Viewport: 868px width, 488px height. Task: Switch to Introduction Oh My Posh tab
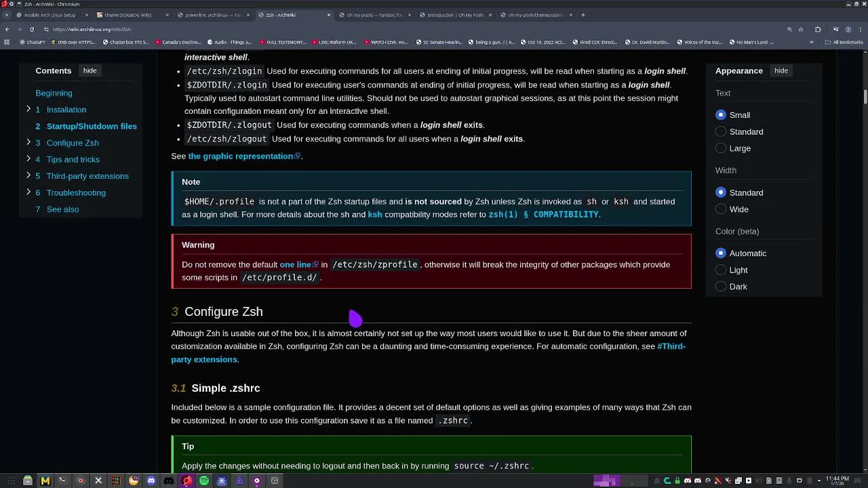(x=454, y=15)
